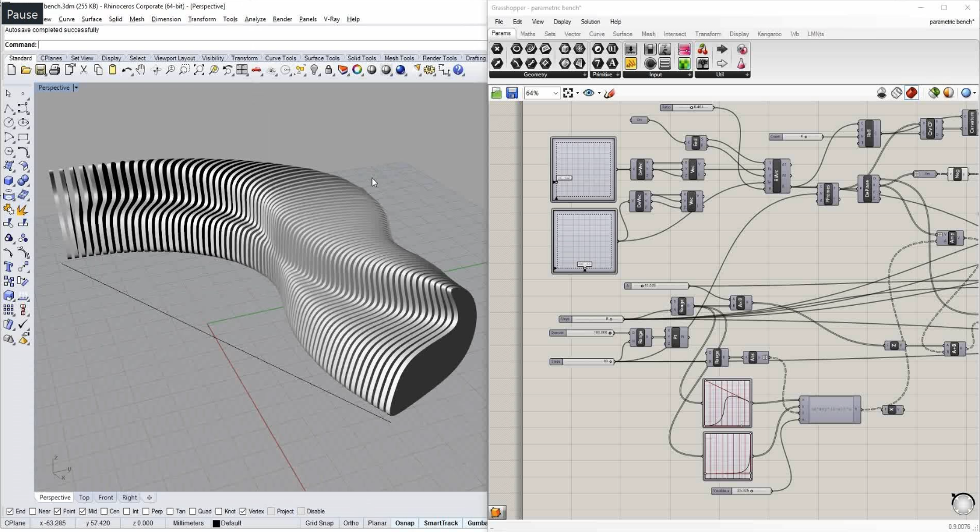Click the Ortho status bar button

tap(351, 523)
